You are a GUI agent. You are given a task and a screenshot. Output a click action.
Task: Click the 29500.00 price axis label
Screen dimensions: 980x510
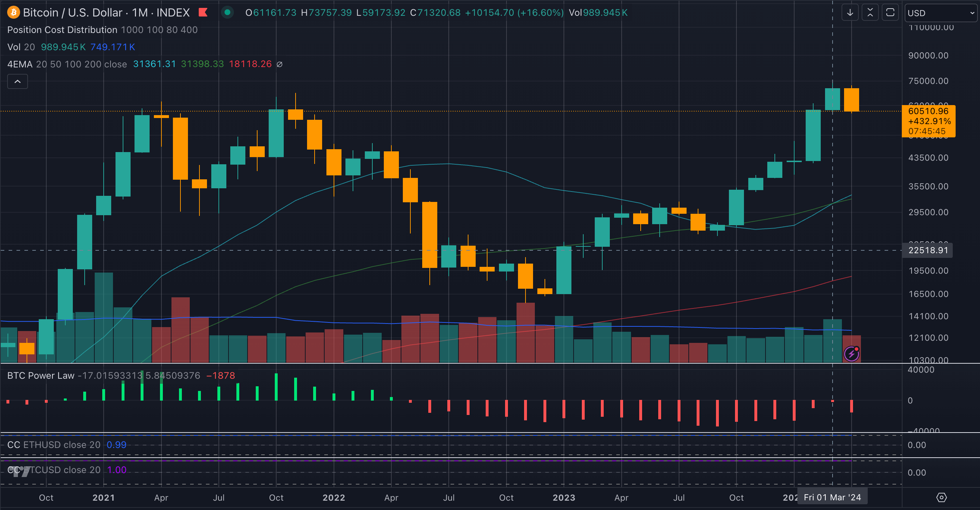point(928,212)
